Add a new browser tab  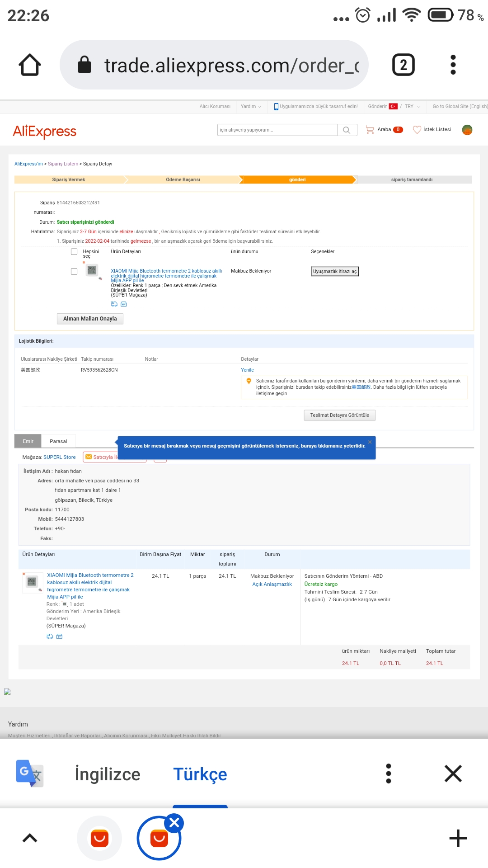click(458, 838)
